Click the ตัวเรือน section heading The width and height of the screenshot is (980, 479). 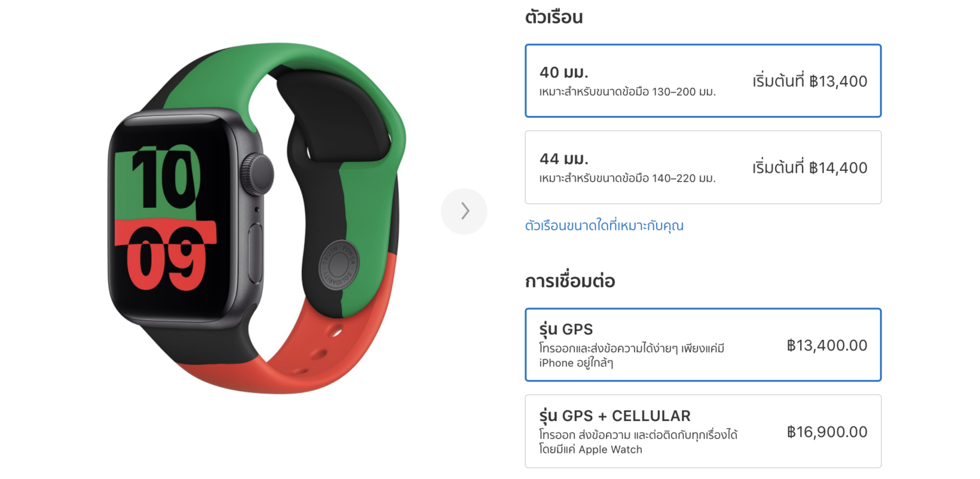(554, 17)
